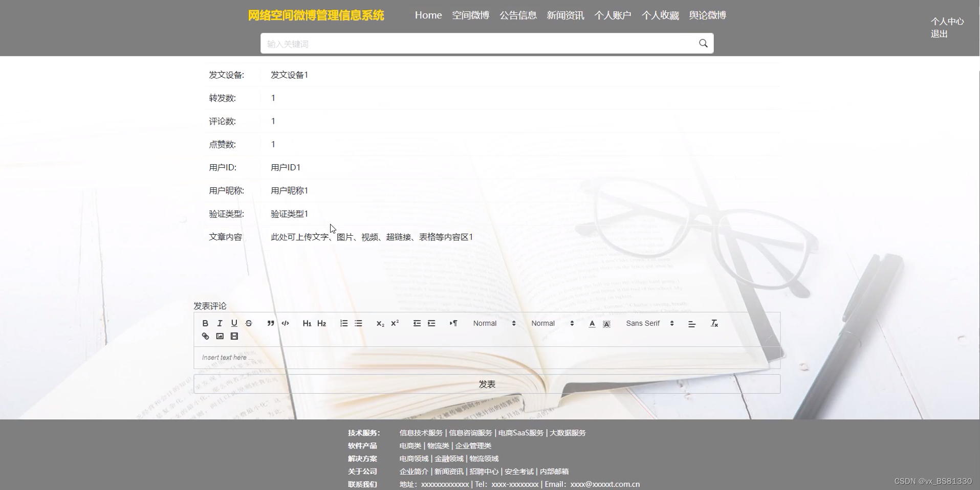Image resolution: width=980 pixels, height=490 pixels.
Task: Apply Heading 2 style
Action: (321, 323)
